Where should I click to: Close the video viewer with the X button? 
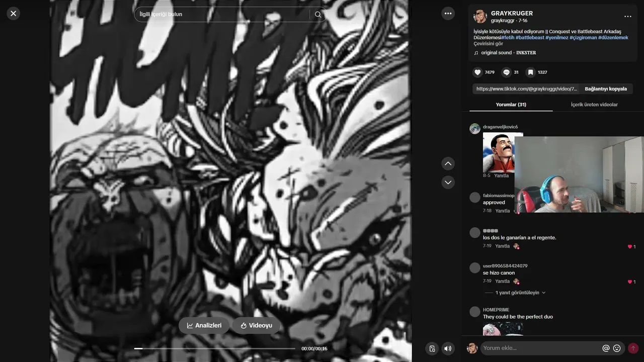click(14, 14)
